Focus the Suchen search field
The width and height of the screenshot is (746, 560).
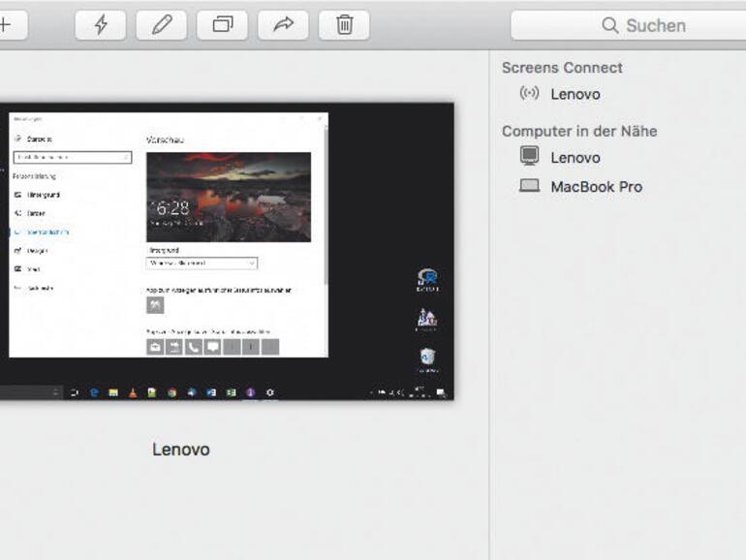(x=628, y=25)
